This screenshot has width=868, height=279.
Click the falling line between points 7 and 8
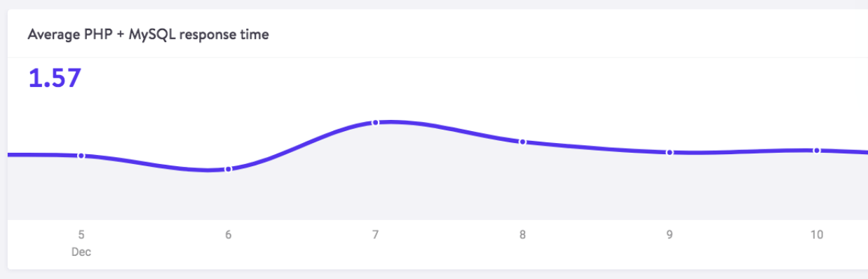click(449, 130)
